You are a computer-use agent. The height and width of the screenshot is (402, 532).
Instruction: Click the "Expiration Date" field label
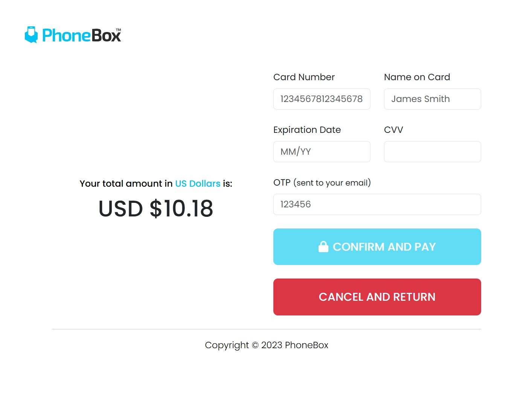[x=307, y=130]
